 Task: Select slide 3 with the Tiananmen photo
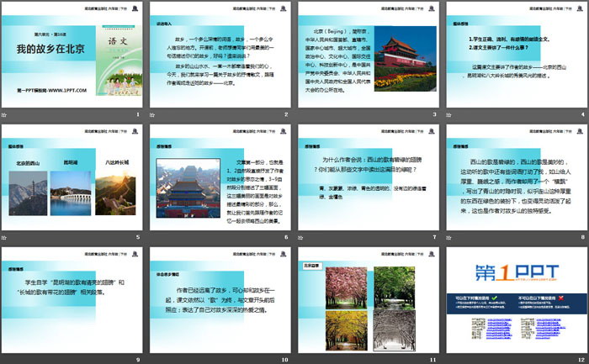(369, 55)
